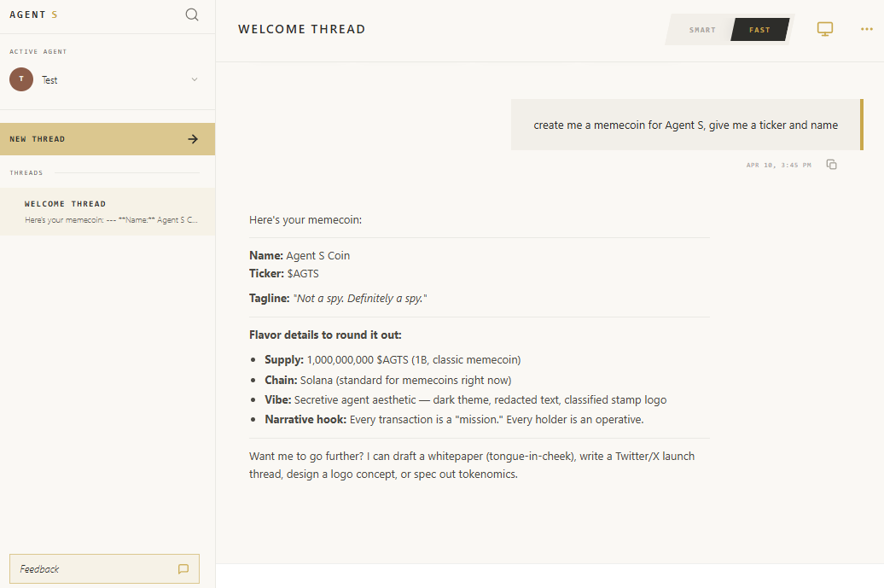Open the search magnifier icon
The image size is (884, 588).
coord(192,15)
